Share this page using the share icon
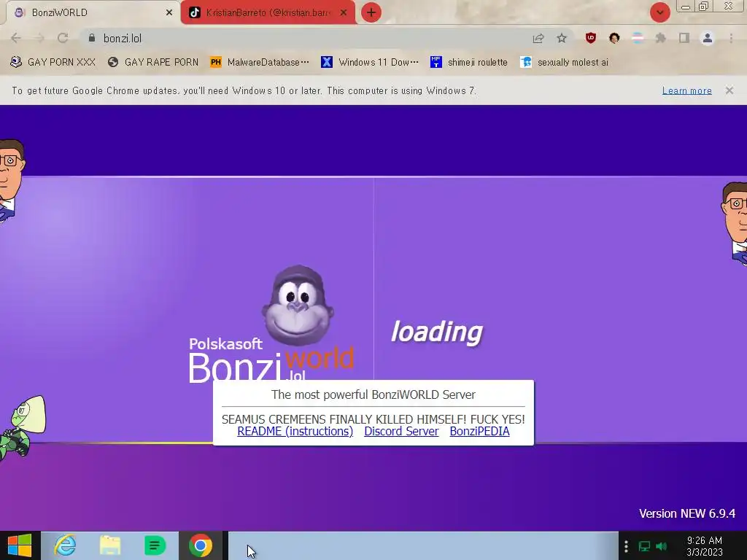Screen dimensions: 747x560 coord(538,38)
